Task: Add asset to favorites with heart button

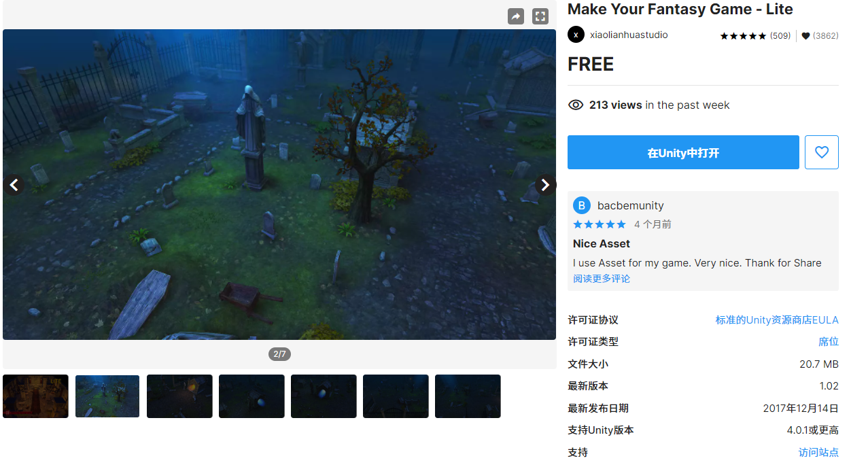Action: [x=822, y=152]
